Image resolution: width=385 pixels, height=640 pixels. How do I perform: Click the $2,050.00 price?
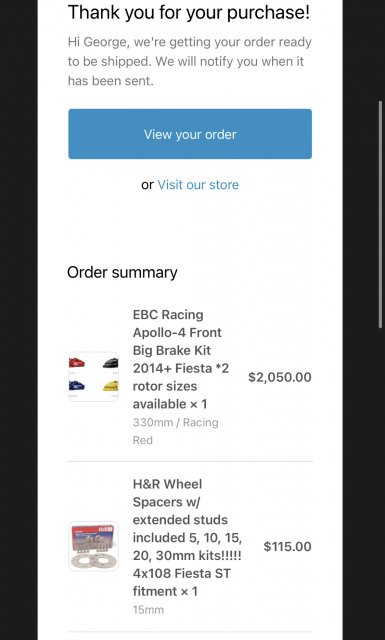point(280,377)
